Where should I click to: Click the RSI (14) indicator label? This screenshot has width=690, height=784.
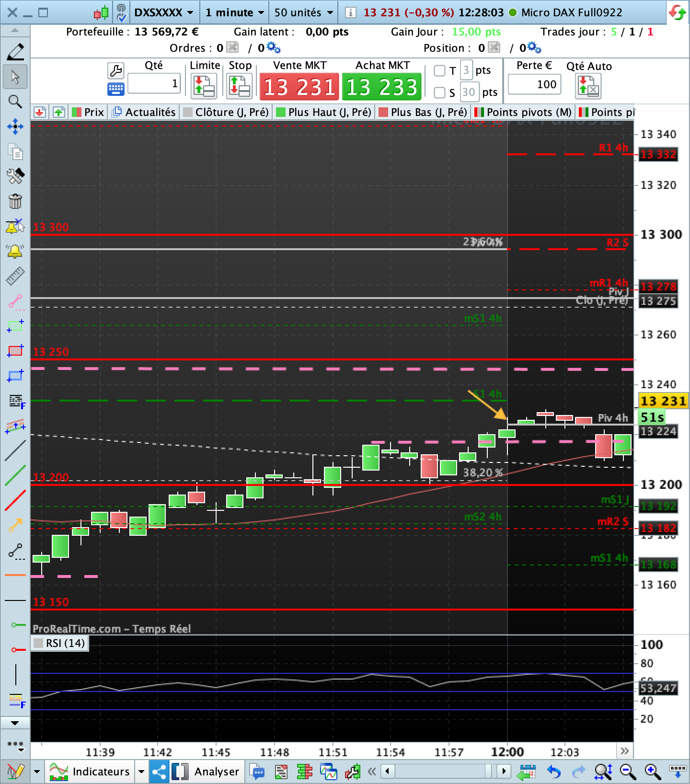click(59, 643)
